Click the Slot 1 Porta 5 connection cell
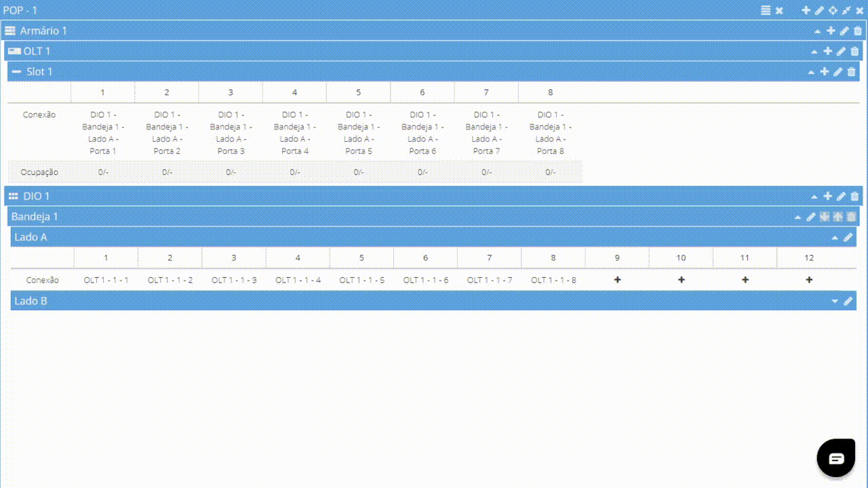 coord(359,133)
